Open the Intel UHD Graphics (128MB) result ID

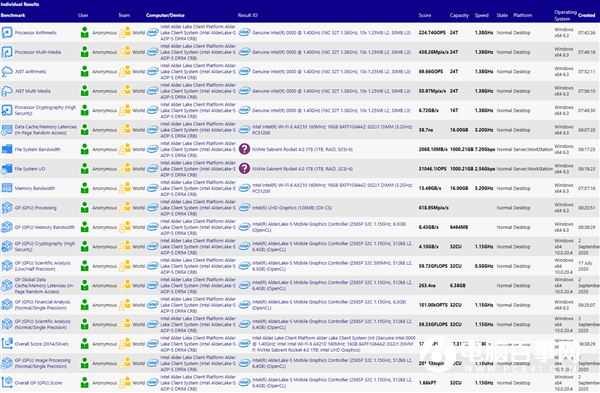click(292, 208)
